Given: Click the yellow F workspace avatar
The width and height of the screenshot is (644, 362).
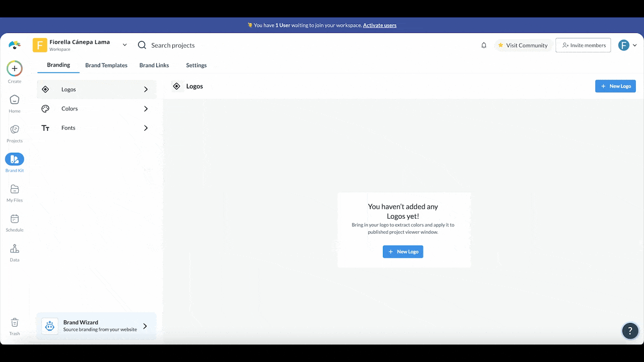Looking at the screenshot, I should pyautogui.click(x=40, y=45).
